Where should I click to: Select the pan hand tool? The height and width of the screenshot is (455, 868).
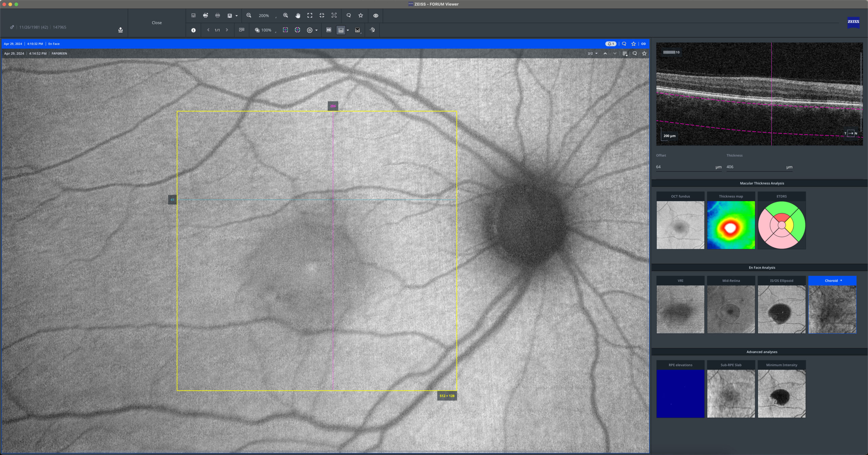298,16
